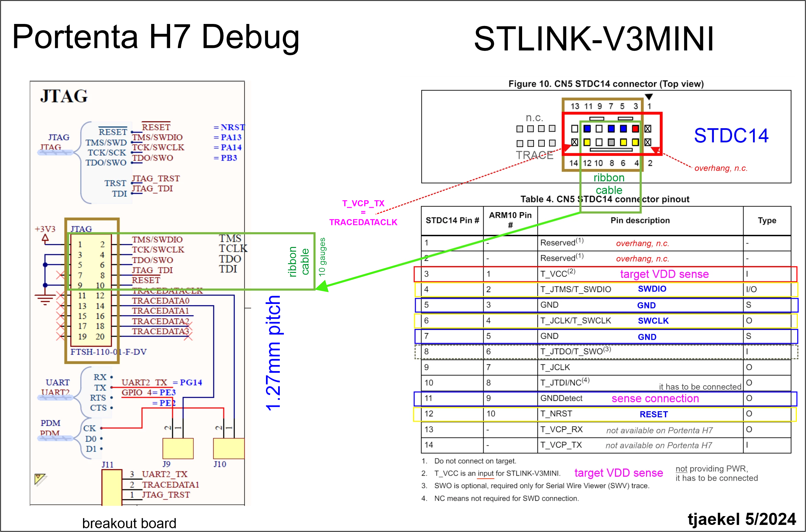Click the 'STLINK-V3MINI' heading

click(x=594, y=39)
